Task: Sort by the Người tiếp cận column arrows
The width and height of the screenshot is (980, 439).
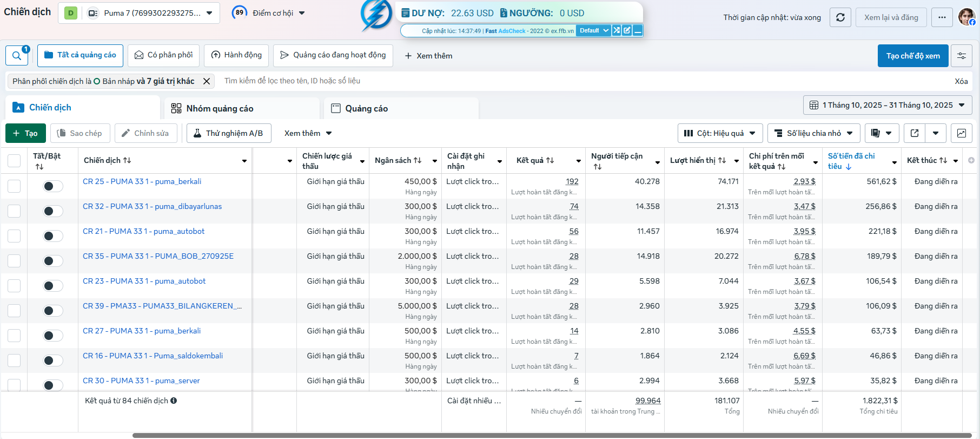Action: pos(598,167)
